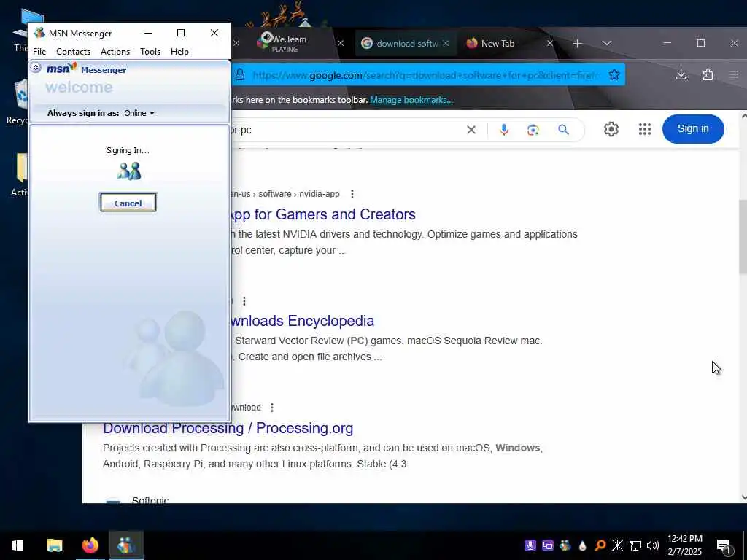The image size is (747, 560).
Task: Click the Google Sign in button
Action: (693, 129)
